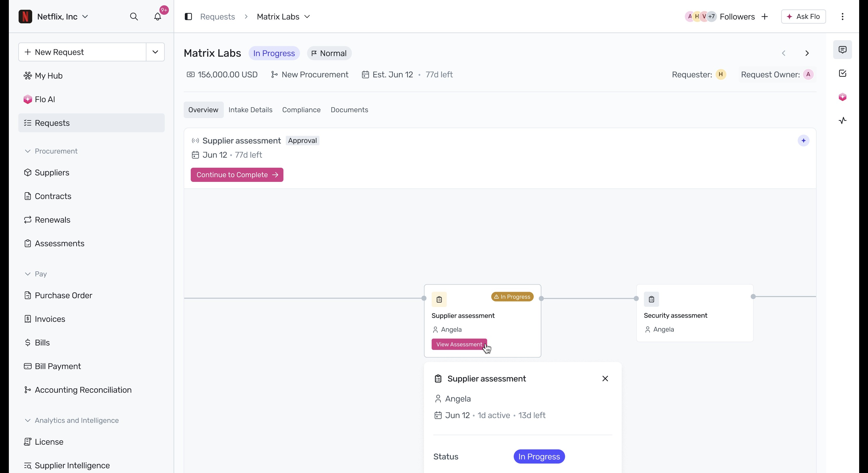Image resolution: width=868 pixels, height=473 pixels.
Task: Click the New Request button
Action: pos(82,52)
